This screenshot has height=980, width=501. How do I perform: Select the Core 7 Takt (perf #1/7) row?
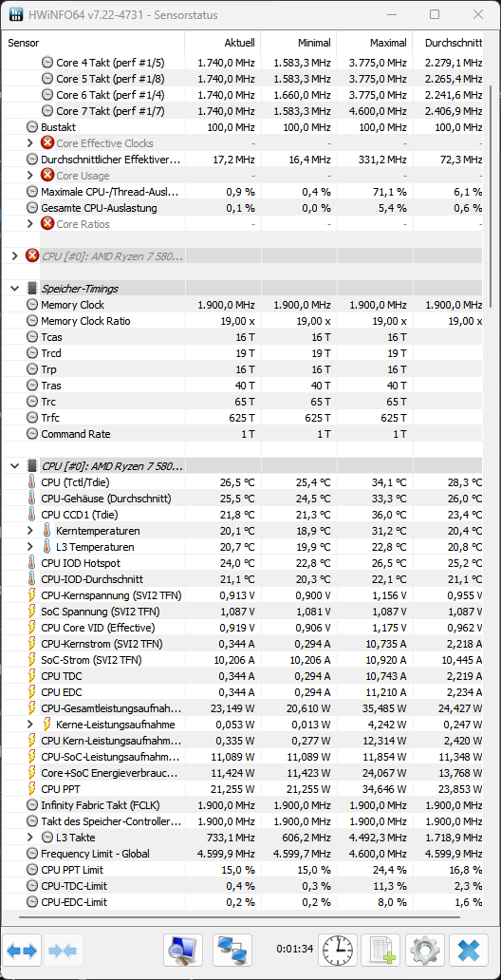[242, 110]
